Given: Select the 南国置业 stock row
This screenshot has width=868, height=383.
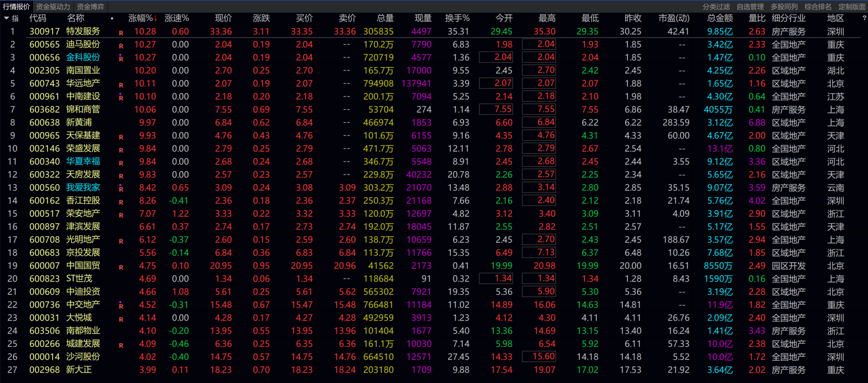Looking at the screenshot, I should pyautogui.click(x=434, y=71).
